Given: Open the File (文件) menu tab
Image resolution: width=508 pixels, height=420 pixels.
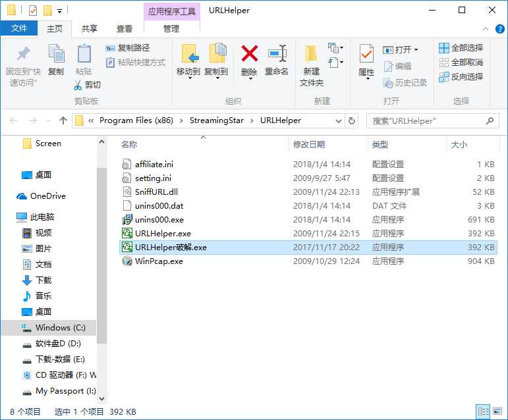Looking at the screenshot, I should (x=19, y=28).
